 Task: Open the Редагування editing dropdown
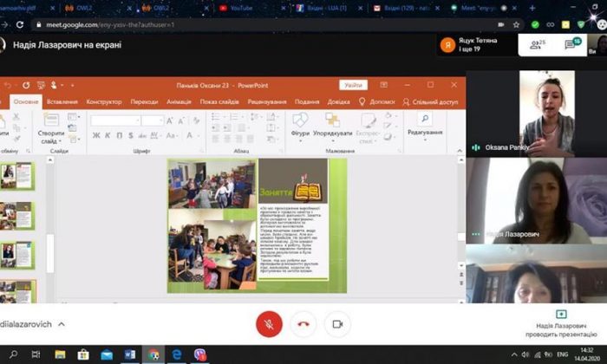click(425, 128)
